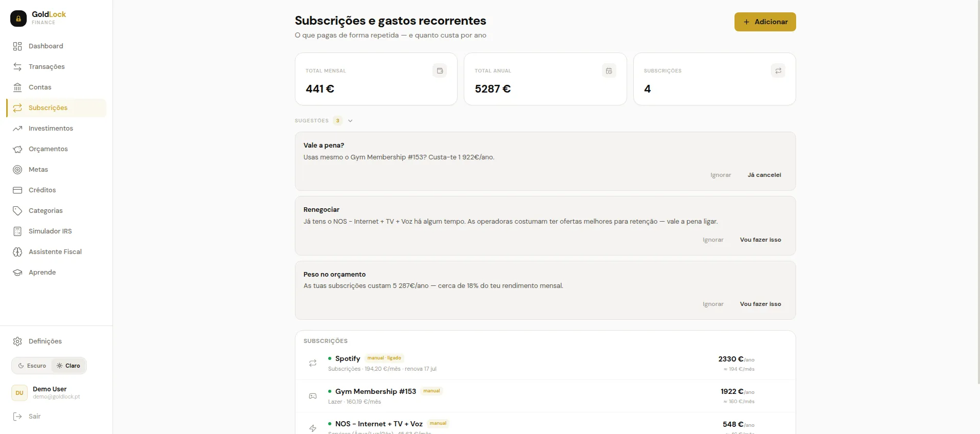Open Metas menu item
This screenshot has height=434, width=980.
[x=56, y=170]
